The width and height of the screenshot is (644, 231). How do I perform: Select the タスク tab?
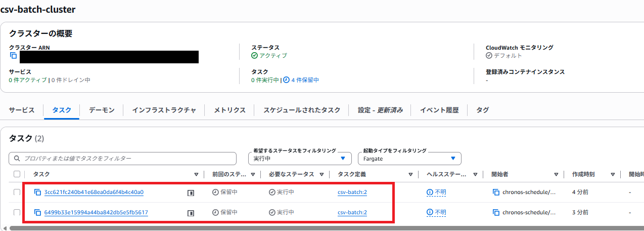coord(62,110)
